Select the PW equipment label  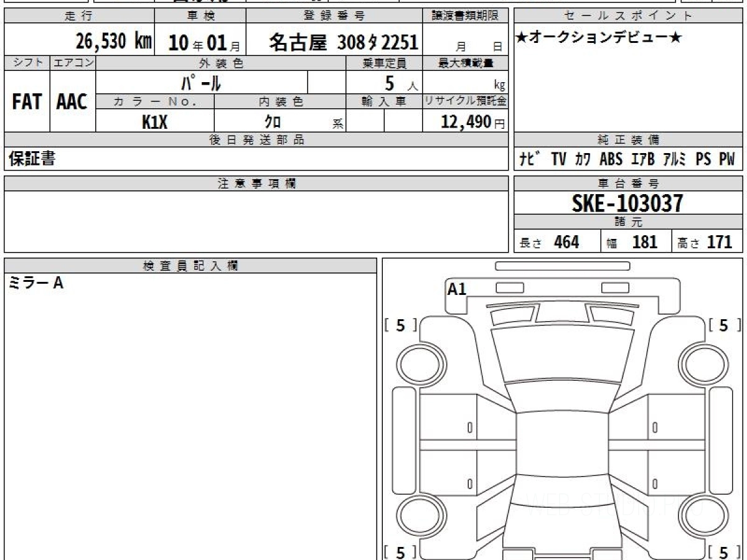pos(726,159)
